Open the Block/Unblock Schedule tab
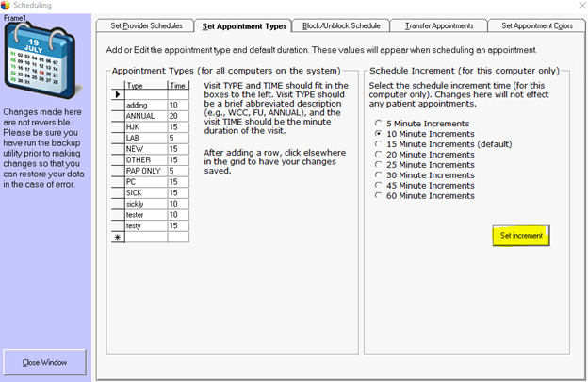 click(341, 25)
